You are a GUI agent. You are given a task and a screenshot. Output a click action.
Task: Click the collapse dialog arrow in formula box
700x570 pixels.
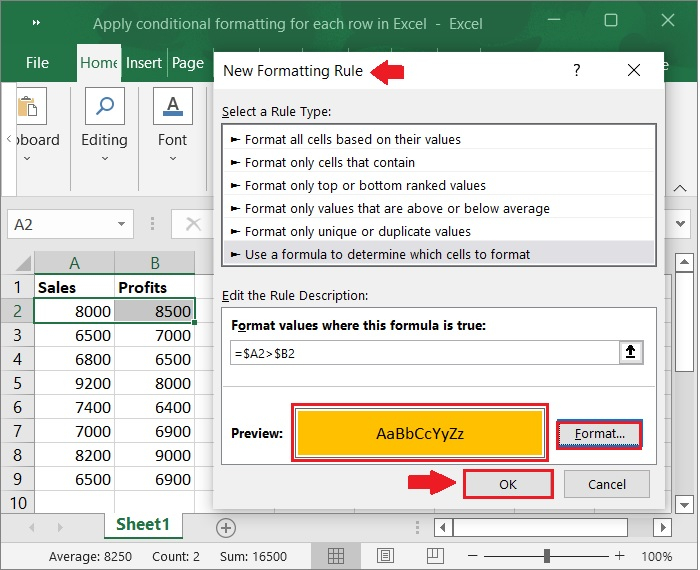point(630,352)
